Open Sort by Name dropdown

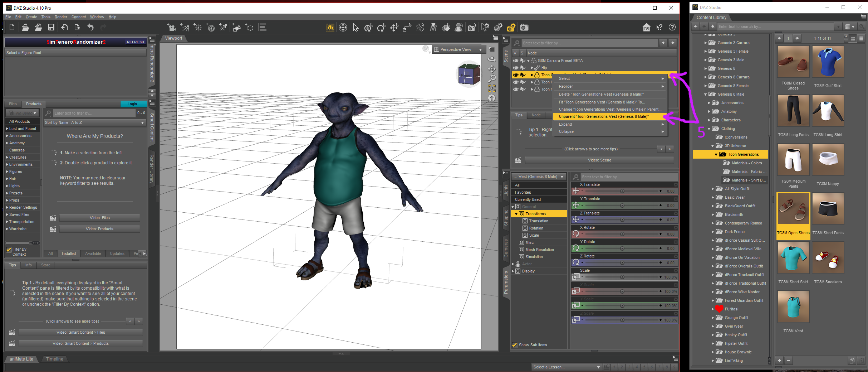click(x=94, y=122)
